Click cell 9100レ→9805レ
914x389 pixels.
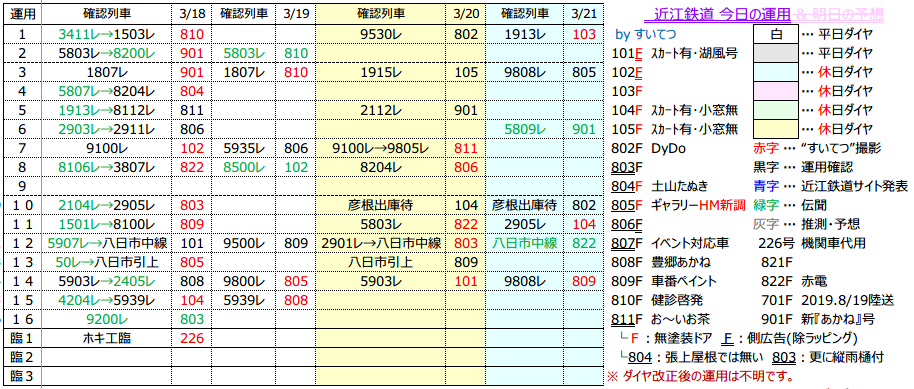point(380,148)
